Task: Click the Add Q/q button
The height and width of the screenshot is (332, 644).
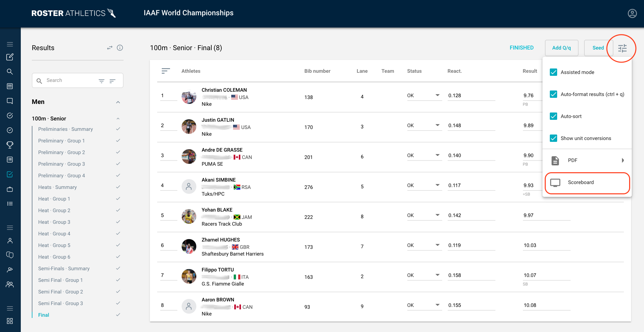Action: tap(561, 48)
